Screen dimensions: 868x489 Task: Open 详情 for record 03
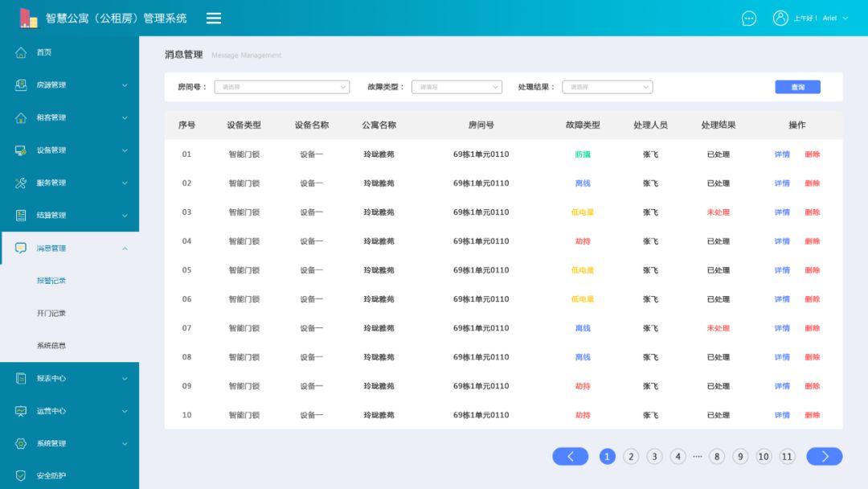pos(780,212)
